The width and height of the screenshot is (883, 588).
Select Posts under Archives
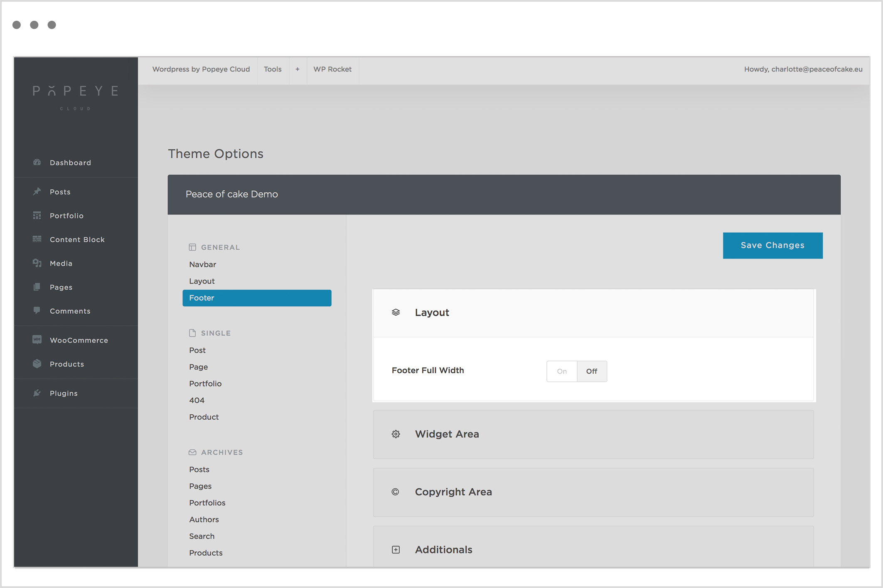point(199,470)
